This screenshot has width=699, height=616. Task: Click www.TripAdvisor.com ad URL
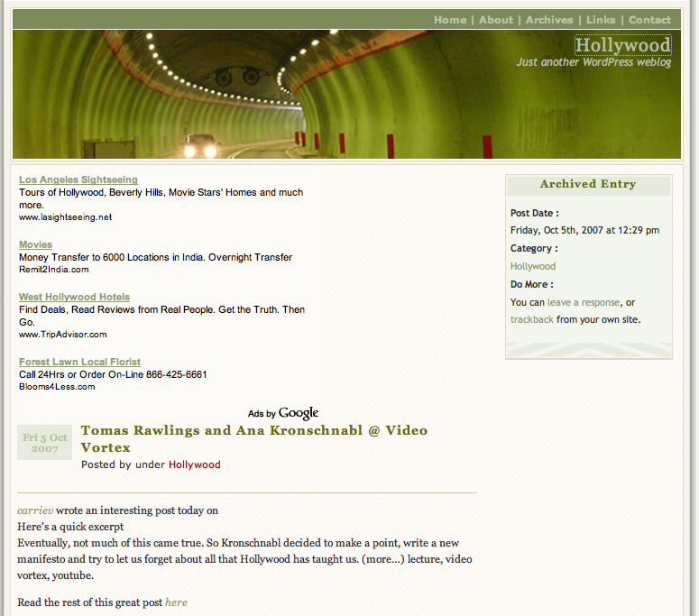(62, 335)
